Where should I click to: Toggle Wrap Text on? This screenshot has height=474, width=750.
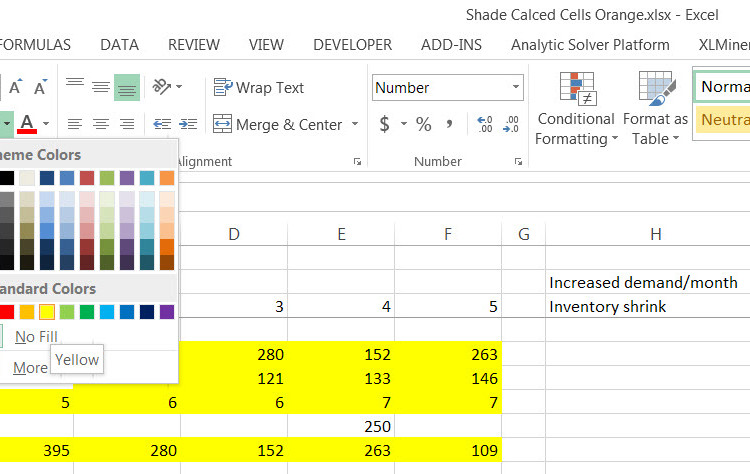(x=257, y=88)
